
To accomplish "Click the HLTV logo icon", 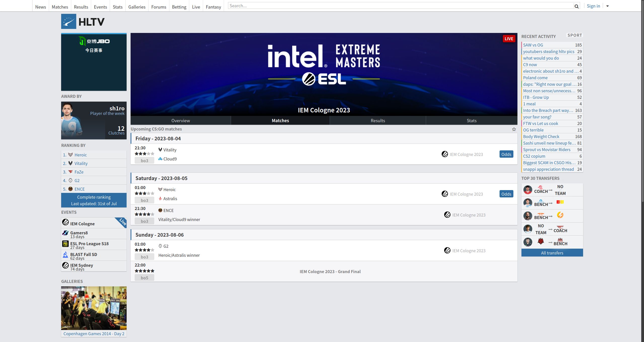I will (x=68, y=21).
